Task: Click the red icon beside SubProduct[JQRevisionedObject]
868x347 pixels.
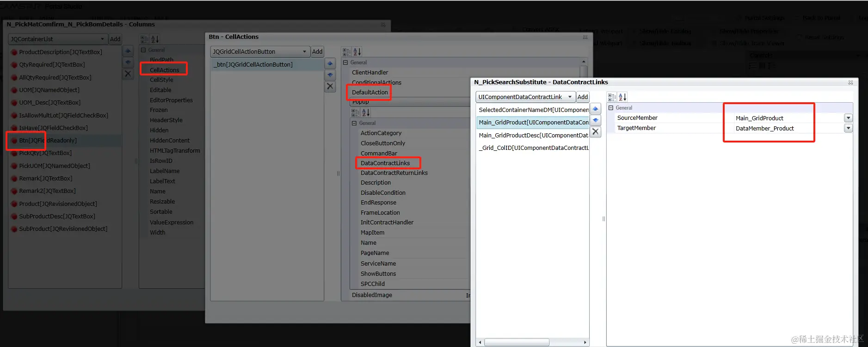Action: [14, 229]
